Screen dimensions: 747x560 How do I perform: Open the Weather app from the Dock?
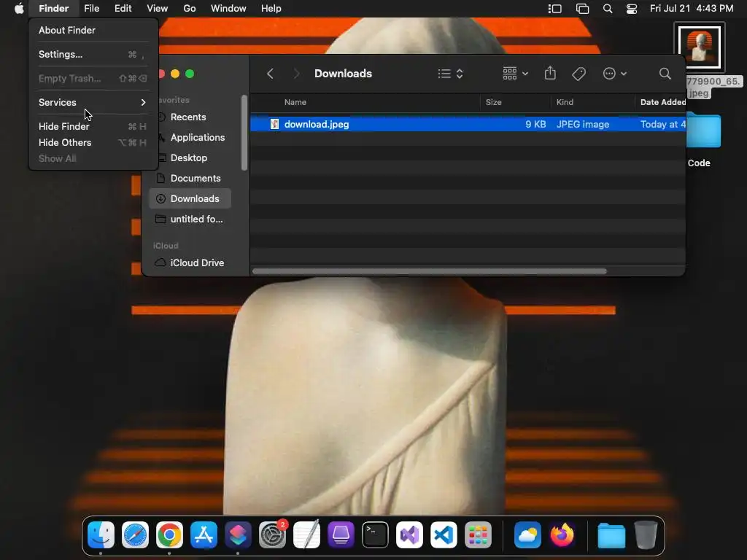point(528,534)
